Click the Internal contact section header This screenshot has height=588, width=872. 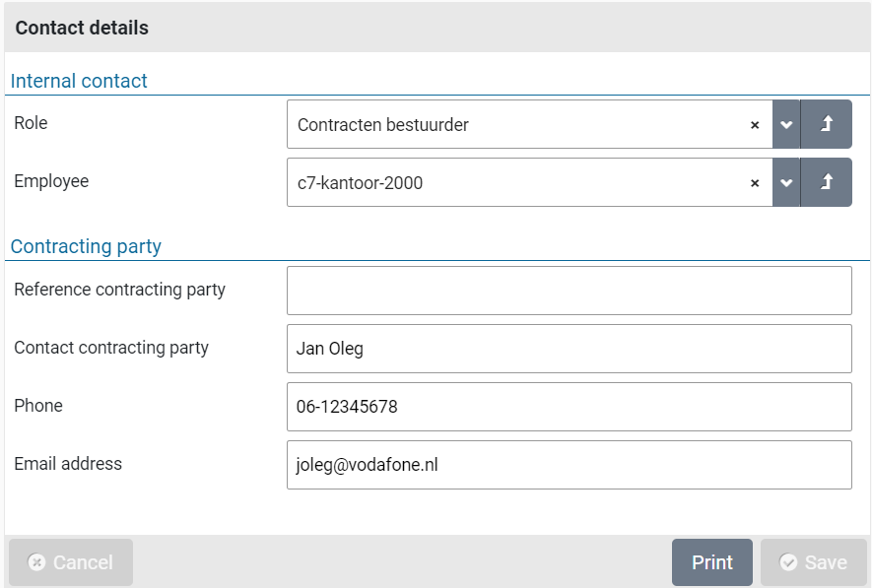click(79, 81)
